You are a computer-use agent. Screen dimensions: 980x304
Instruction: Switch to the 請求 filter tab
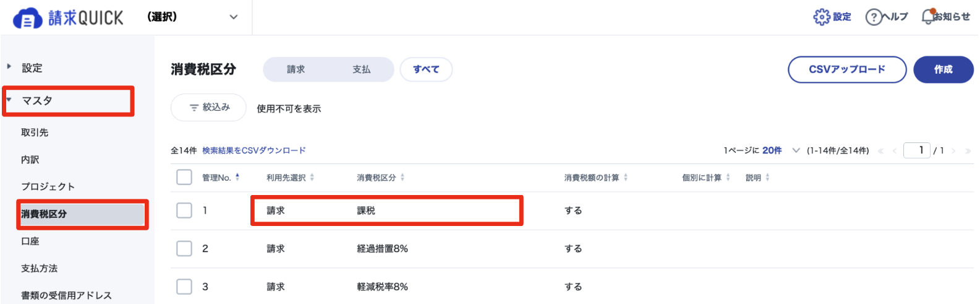(296, 69)
